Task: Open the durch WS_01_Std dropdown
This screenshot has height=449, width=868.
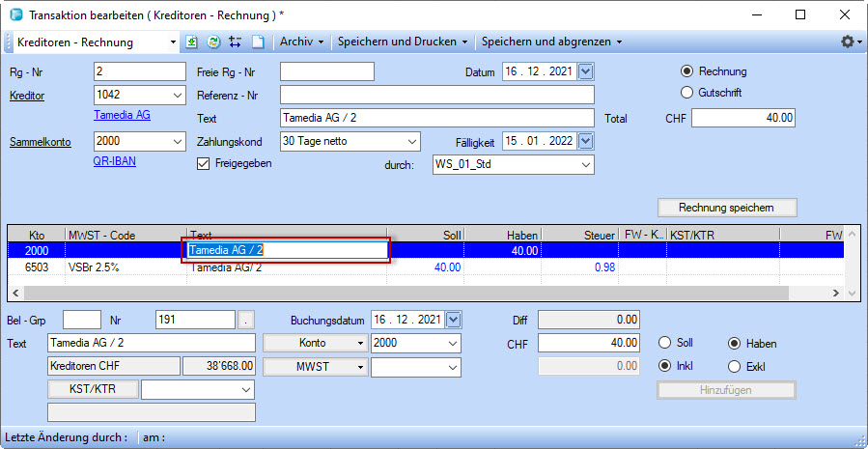Action: (x=585, y=165)
